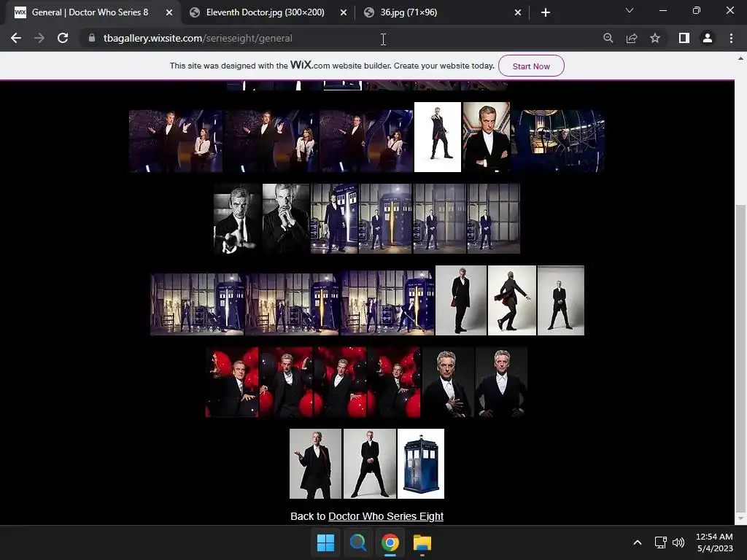Open the last dark portrait hands on hips
This screenshot has height=560, width=747.
point(502,382)
